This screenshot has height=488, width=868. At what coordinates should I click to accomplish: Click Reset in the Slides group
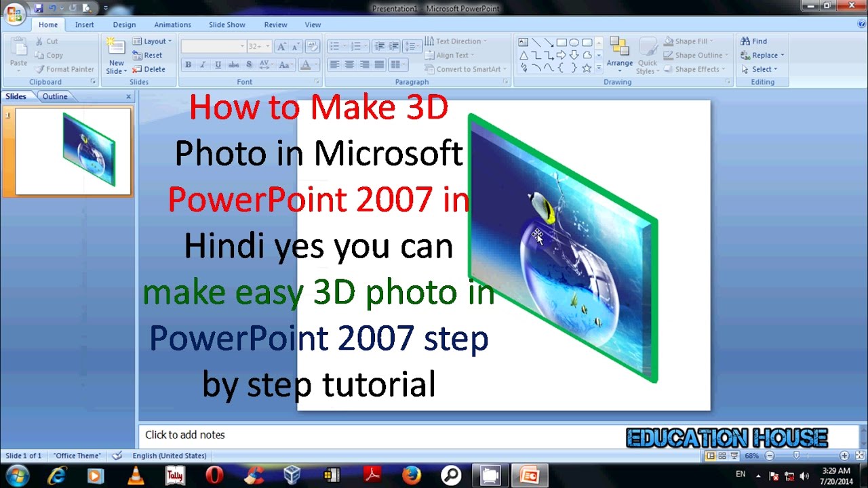tap(148, 55)
